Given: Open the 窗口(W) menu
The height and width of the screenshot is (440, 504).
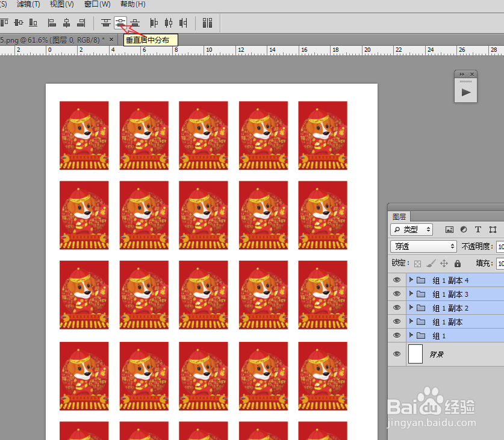Looking at the screenshot, I should 98,4.
